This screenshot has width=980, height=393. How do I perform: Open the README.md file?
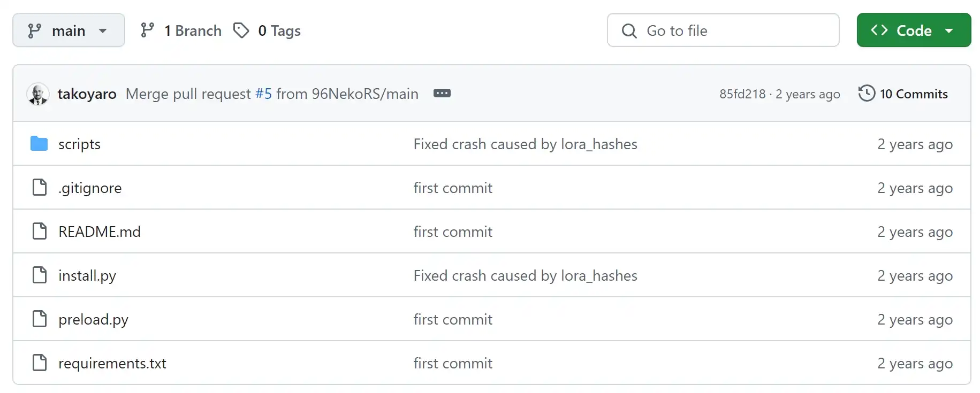(100, 232)
